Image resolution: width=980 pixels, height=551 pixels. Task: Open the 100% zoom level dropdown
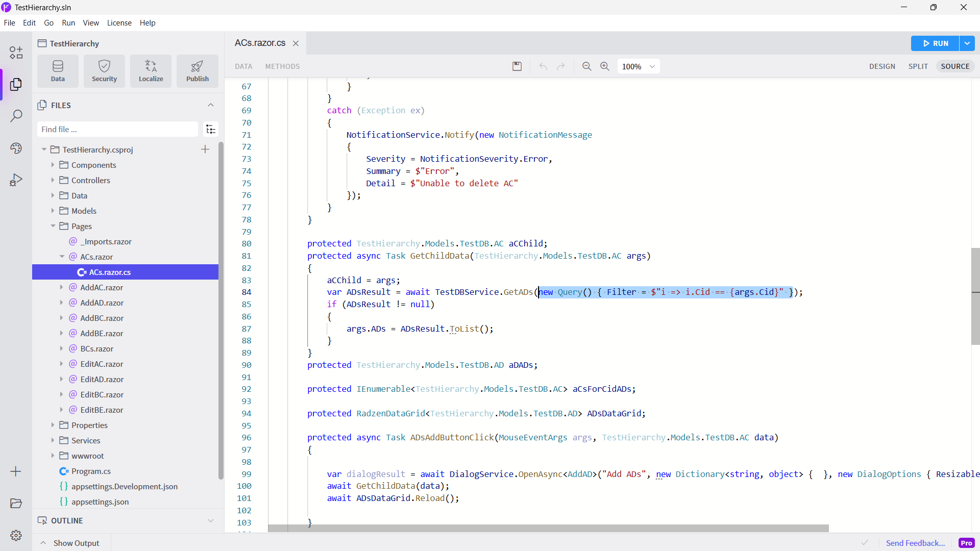638,66
